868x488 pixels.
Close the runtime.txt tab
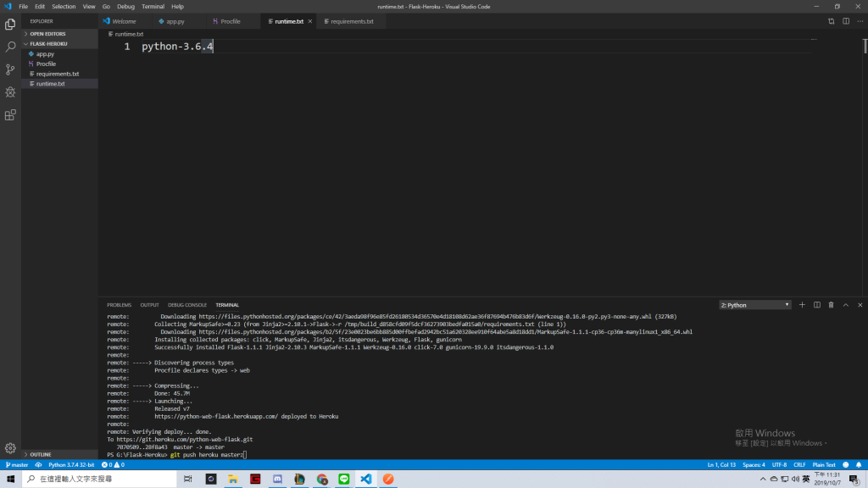coord(310,21)
